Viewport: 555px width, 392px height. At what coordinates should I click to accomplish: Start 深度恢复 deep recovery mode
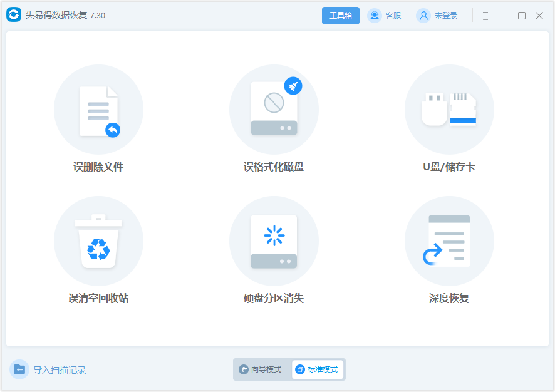point(449,240)
